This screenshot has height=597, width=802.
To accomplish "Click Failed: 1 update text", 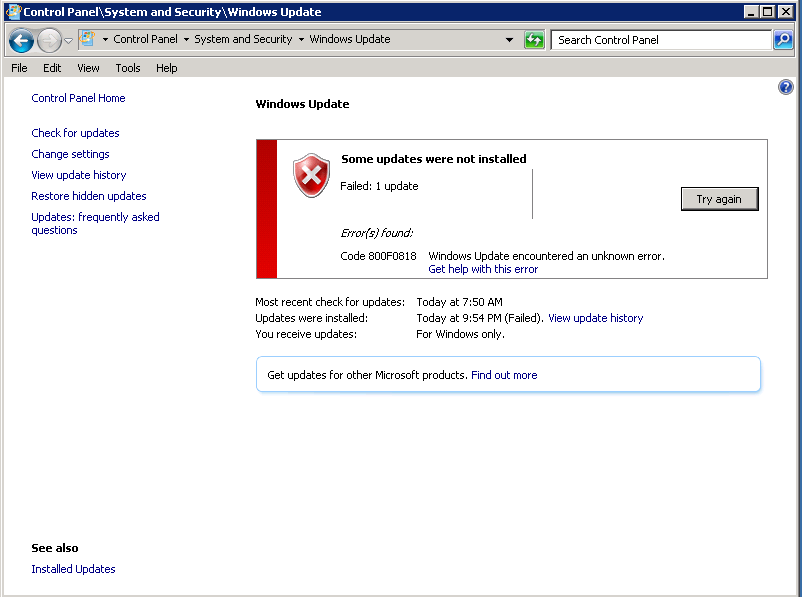I will click(x=379, y=186).
